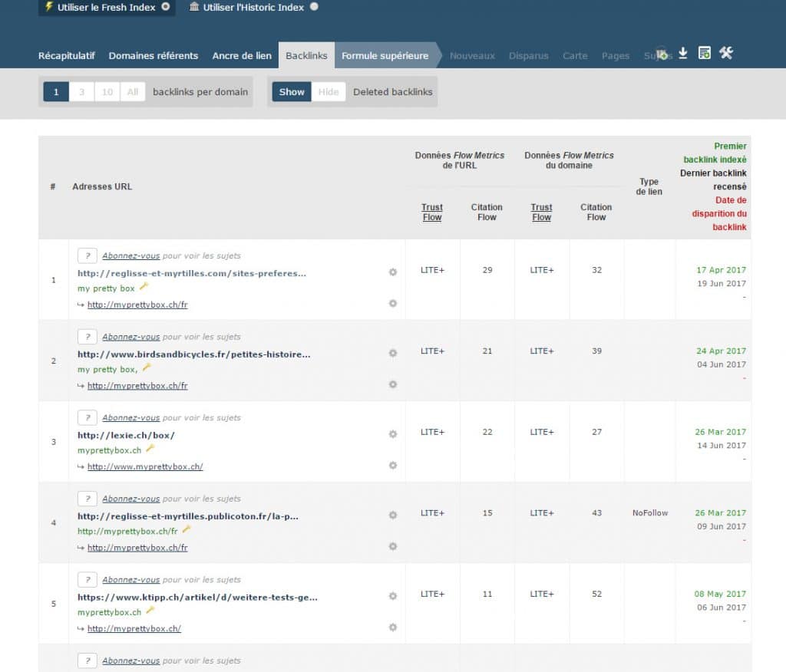
Task: Set All backlinks per domain
Action: click(132, 92)
